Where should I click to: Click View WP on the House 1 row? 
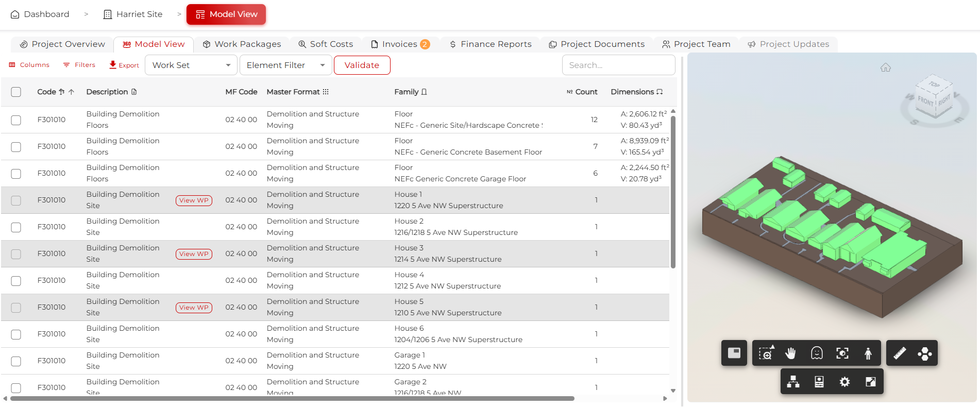194,200
